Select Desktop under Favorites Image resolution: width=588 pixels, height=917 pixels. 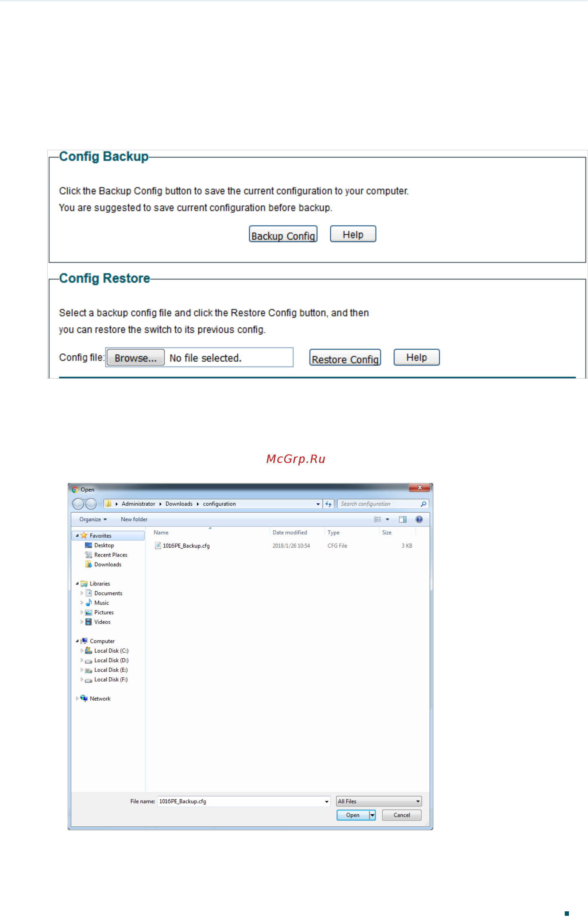click(104, 545)
